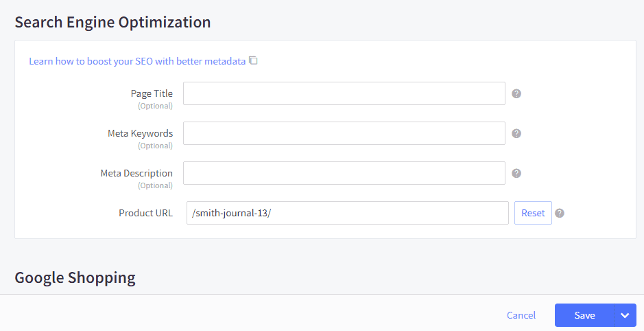The image size is (644, 331).
Task: Open the help tooltip for Meta Description
Action: pos(516,174)
